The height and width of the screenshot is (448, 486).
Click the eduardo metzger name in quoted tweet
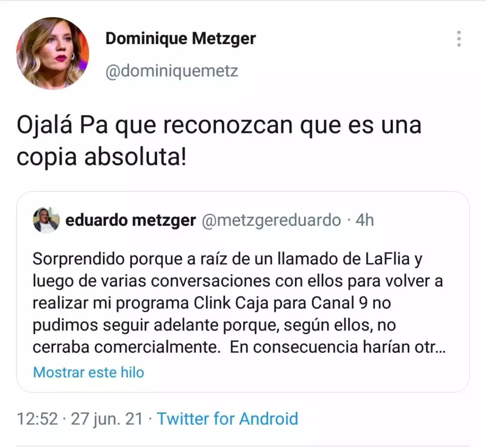[x=131, y=220]
